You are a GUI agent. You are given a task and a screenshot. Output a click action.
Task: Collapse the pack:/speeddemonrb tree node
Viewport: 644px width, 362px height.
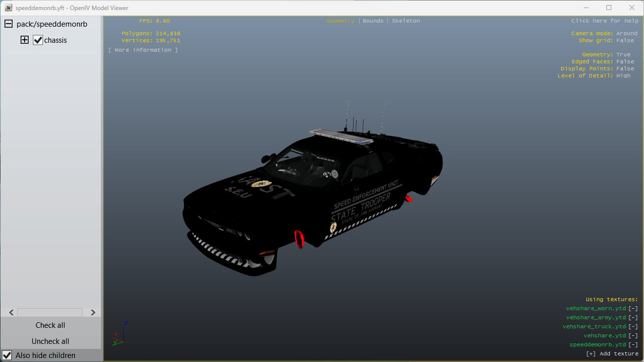coord(9,24)
